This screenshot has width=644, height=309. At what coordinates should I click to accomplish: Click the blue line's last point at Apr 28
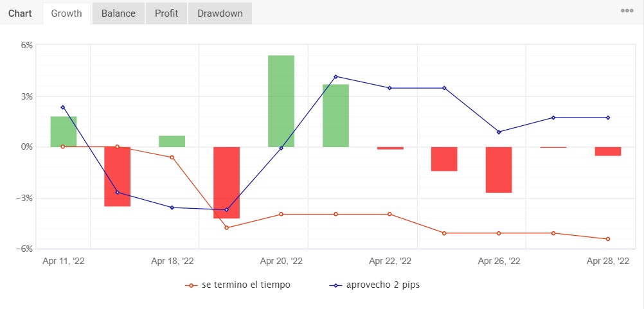[x=608, y=118]
